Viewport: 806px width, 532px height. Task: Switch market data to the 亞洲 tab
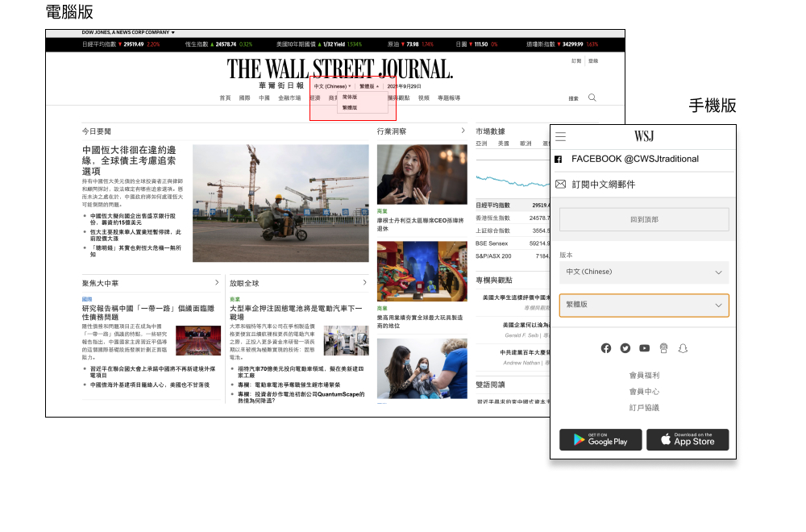click(x=482, y=144)
